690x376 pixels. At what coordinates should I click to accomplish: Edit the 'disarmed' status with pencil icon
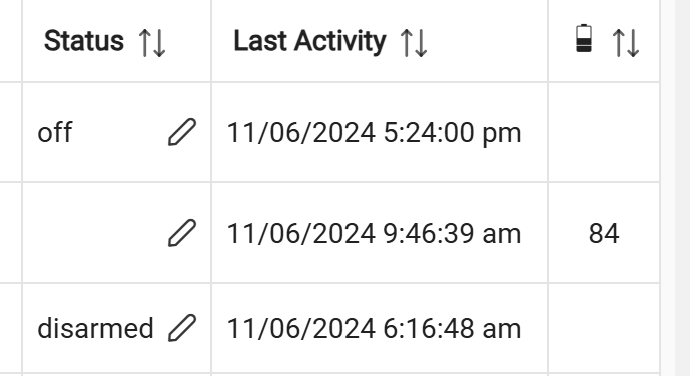182,328
